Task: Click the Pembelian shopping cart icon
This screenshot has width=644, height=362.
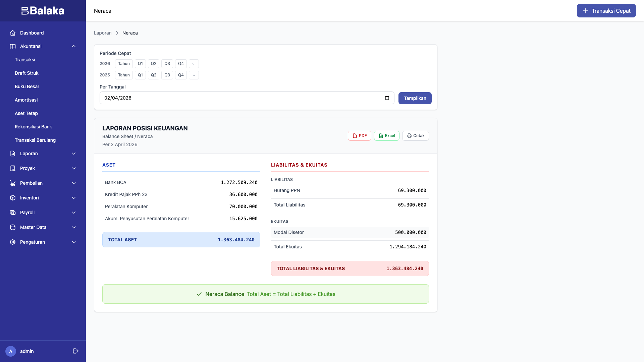Action: (13, 183)
